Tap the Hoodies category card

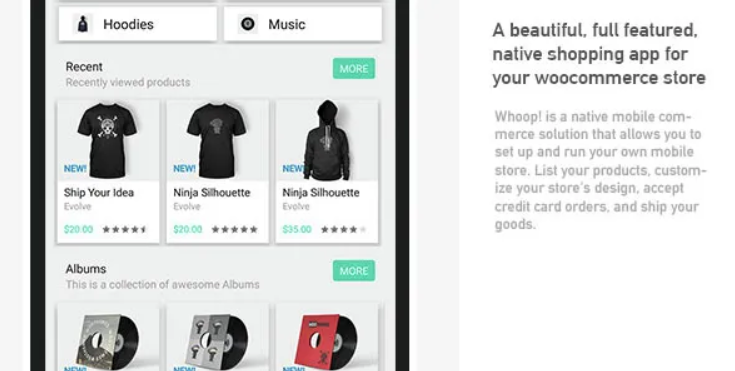pos(138,24)
